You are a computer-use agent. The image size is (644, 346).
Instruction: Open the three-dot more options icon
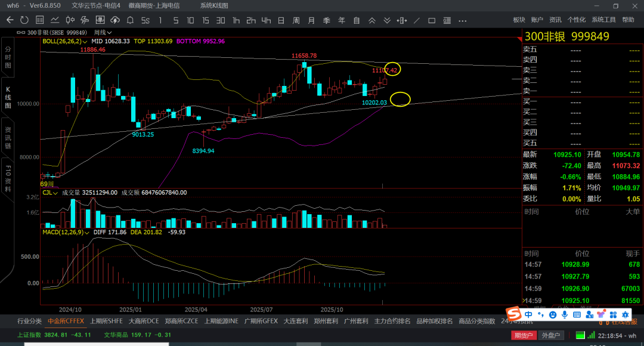(x=462, y=20)
